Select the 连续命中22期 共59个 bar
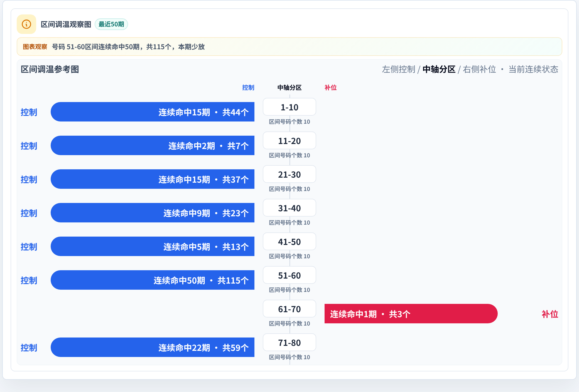Screen dimensions: 579x392 (x=153, y=347)
